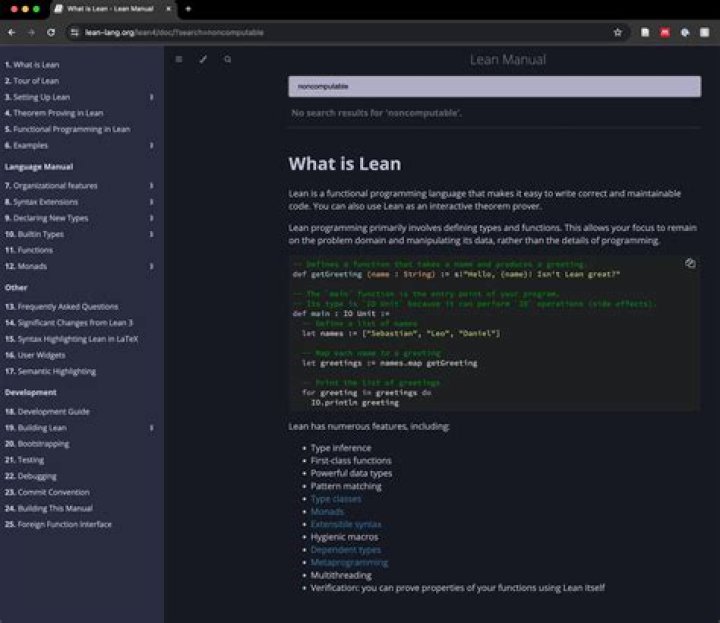This screenshot has height=623, width=720.
Task: Close the What is Lean tab
Action: point(169,9)
